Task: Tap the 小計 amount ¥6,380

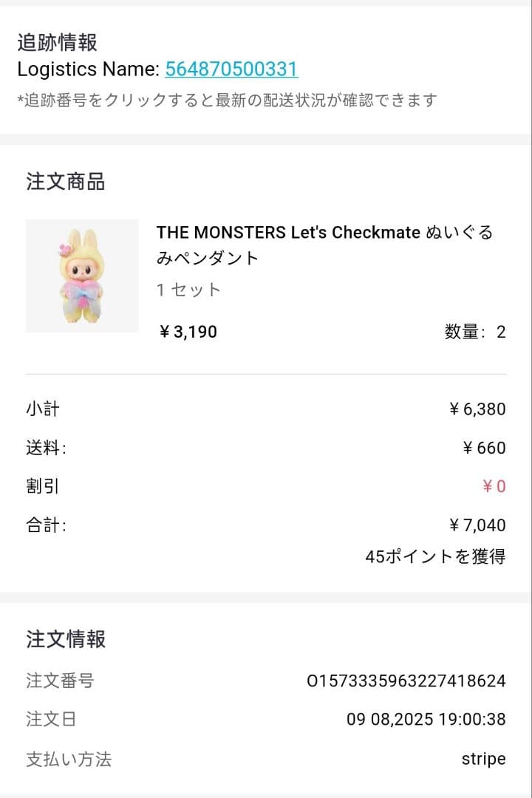Action: 477,409
